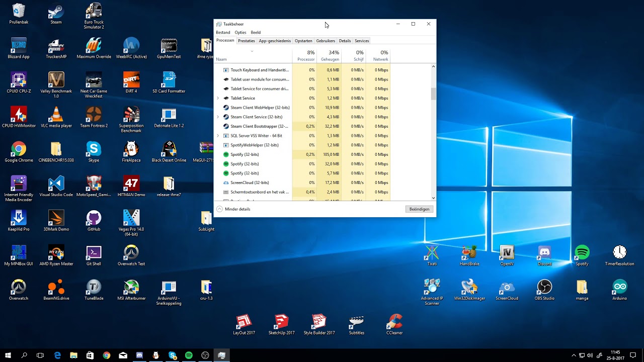This screenshot has width=644, height=362.
Task: Sort by the Schijf column header
Action: pyautogui.click(x=354, y=55)
